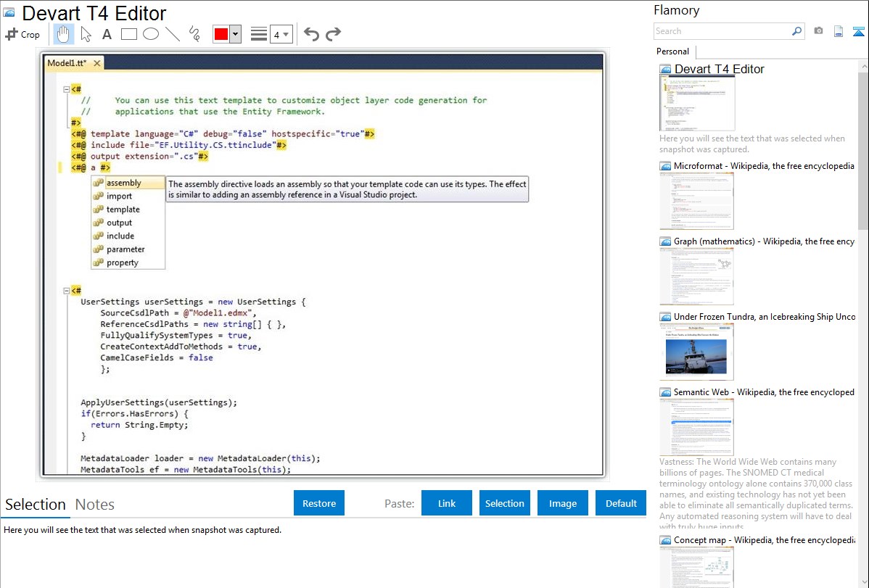Click the 'SourceCsdlPath' code line
869x588 pixels.
pos(178,313)
